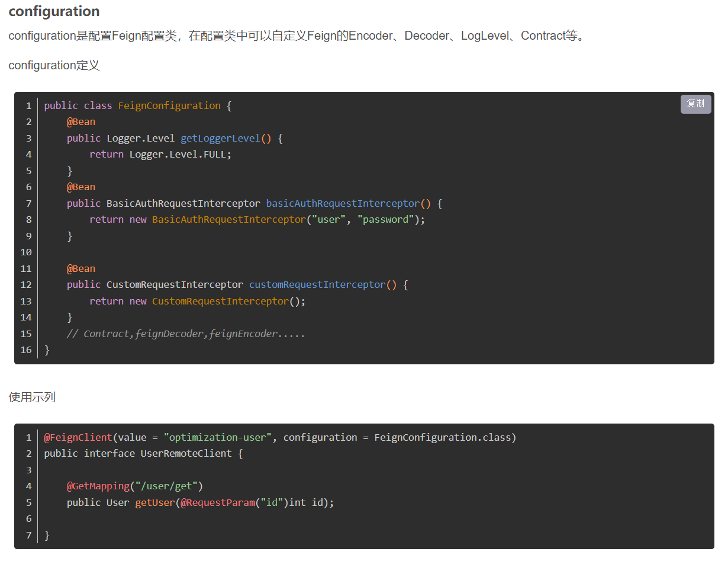This screenshot has height=561, width=728.
Task: Click getUser method name in line 5
Action: [x=155, y=502]
